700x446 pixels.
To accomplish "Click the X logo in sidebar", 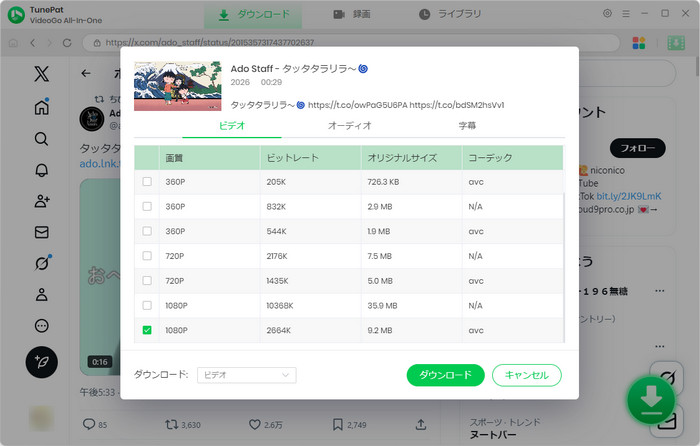I will coord(42,74).
